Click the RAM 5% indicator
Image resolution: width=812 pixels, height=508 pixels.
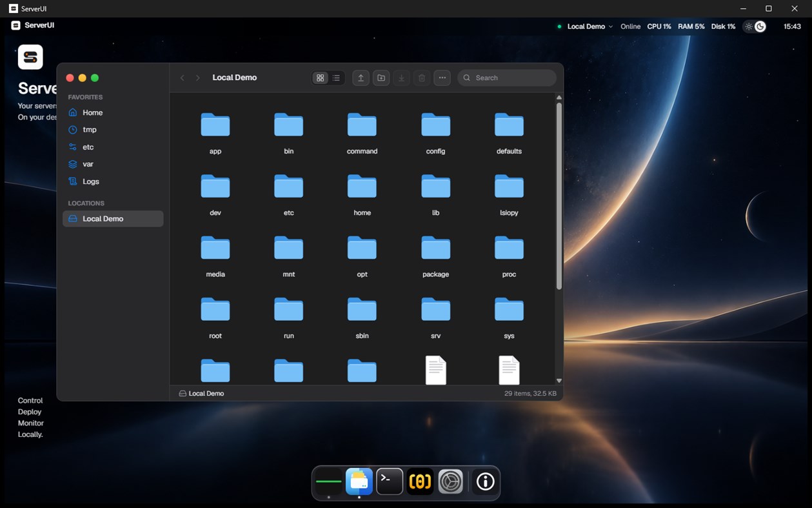691,26
